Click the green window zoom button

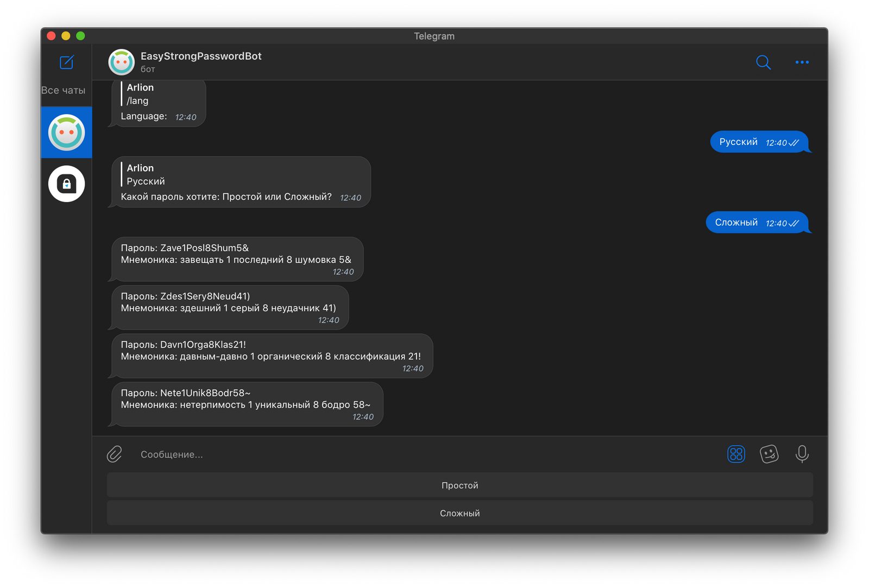pos(80,36)
